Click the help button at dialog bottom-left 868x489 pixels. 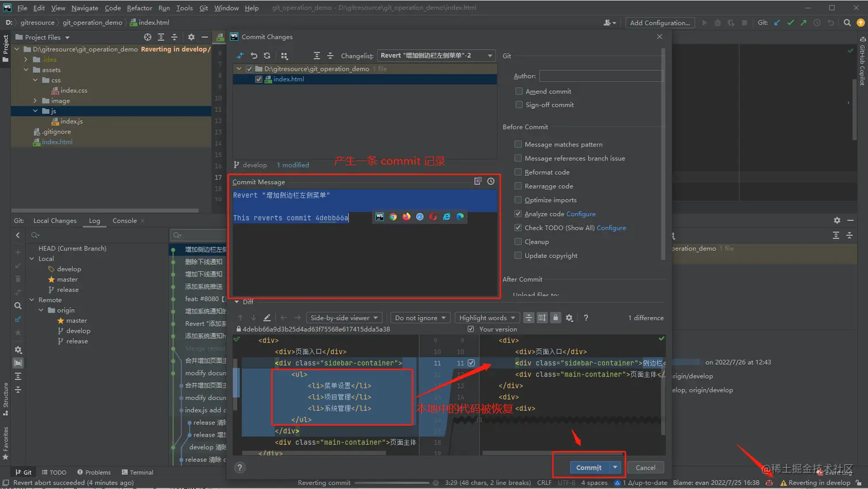click(240, 468)
